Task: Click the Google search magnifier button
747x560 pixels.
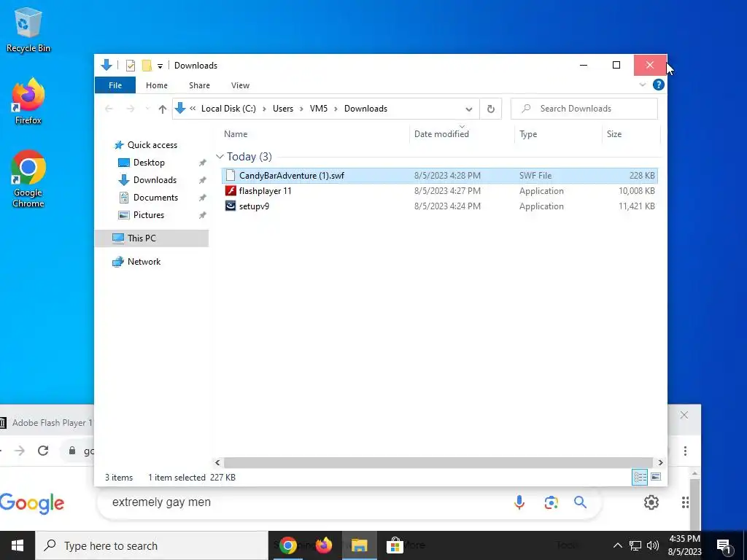Action: click(580, 502)
